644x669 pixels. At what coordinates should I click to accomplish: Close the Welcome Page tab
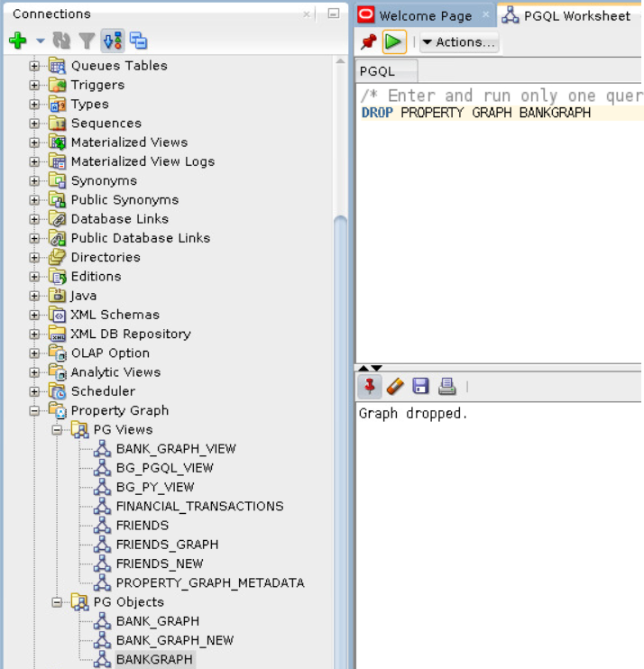[x=485, y=14]
